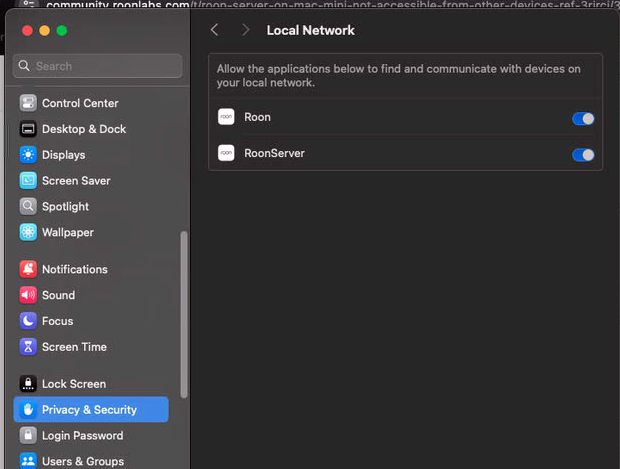Click the Control Center sidebar icon
The height and width of the screenshot is (469, 620).
28,103
